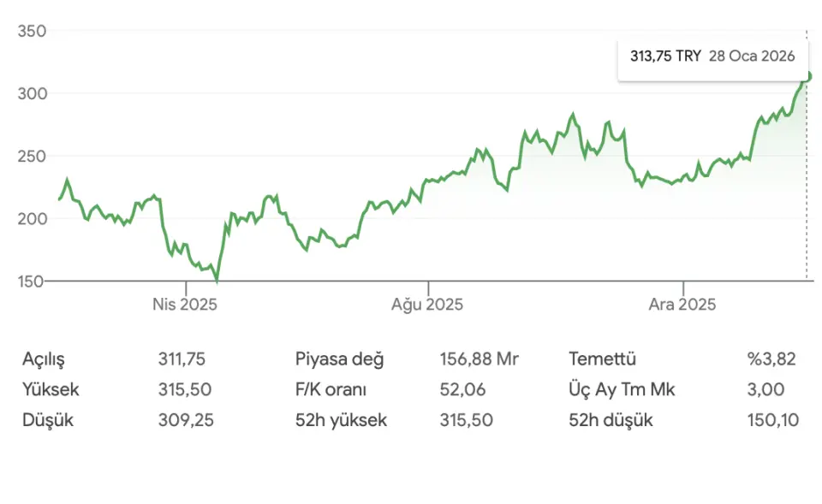Select the Ara 2025 axis label
Screen dimensions: 822x504
[x=682, y=304]
